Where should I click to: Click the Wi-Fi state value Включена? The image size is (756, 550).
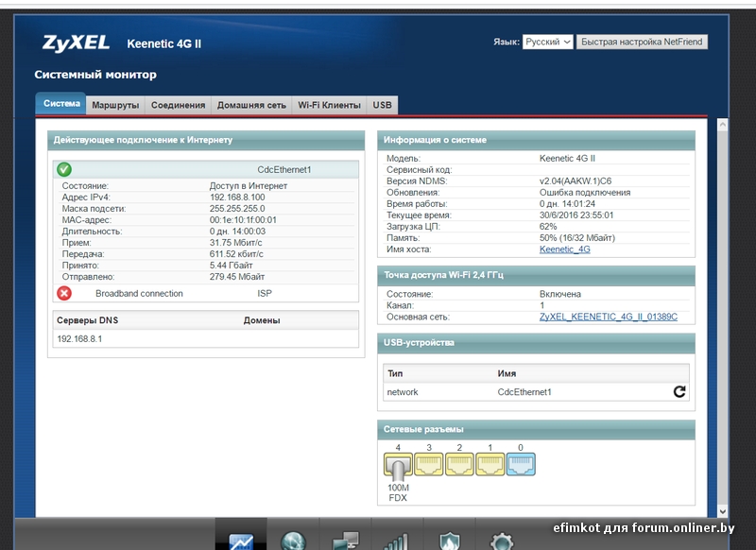coord(560,294)
